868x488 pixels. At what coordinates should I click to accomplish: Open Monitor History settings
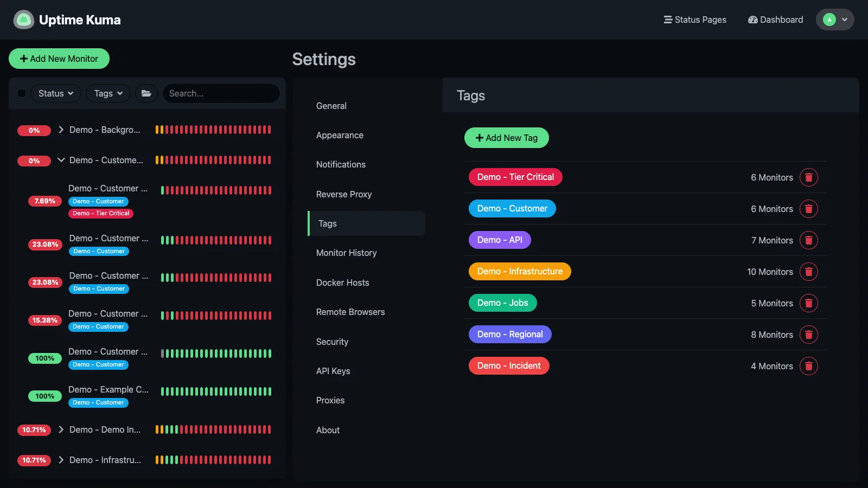(x=367, y=253)
